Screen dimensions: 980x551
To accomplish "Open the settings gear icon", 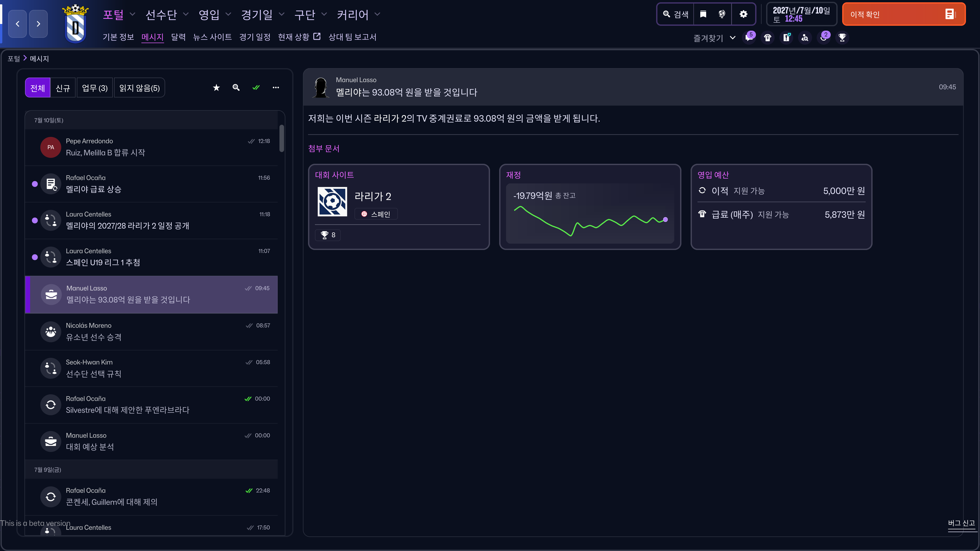I will pos(743,15).
